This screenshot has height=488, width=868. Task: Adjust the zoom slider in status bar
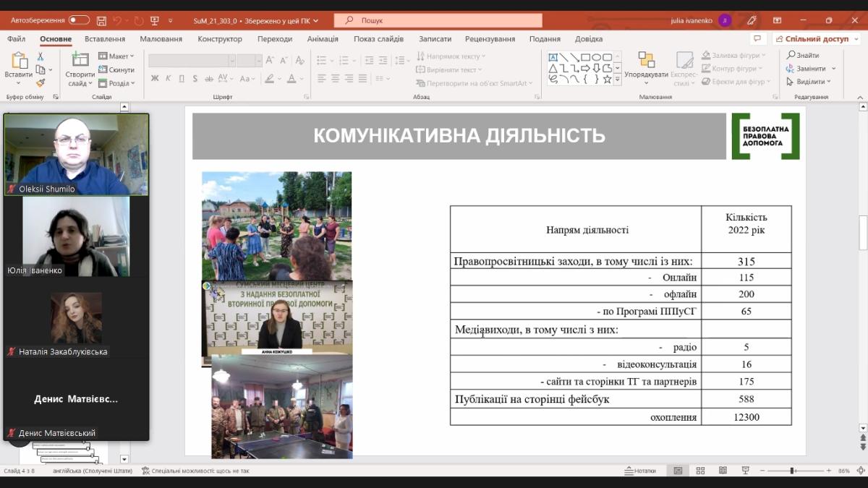point(793,471)
